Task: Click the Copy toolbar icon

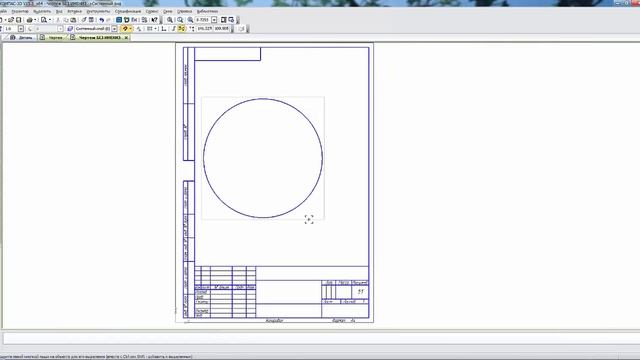Action: [x=66, y=20]
